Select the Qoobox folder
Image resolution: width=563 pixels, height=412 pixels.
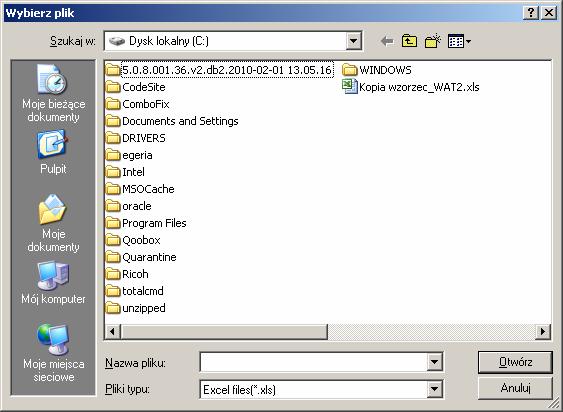click(x=134, y=240)
